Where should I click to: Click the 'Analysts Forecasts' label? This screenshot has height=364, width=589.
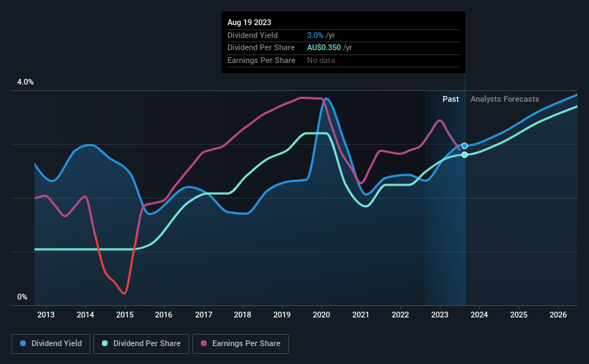504,99
